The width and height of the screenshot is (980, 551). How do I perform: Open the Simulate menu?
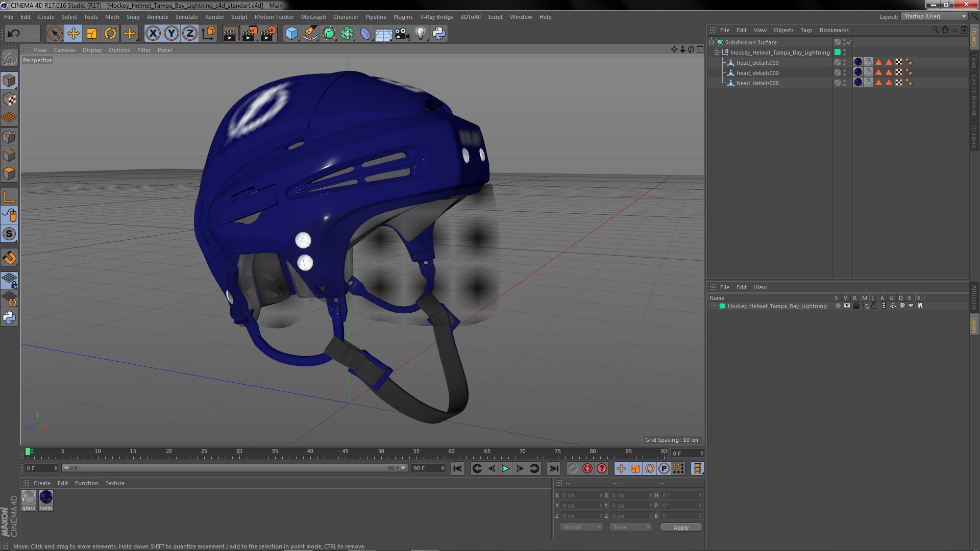(187, 17)
